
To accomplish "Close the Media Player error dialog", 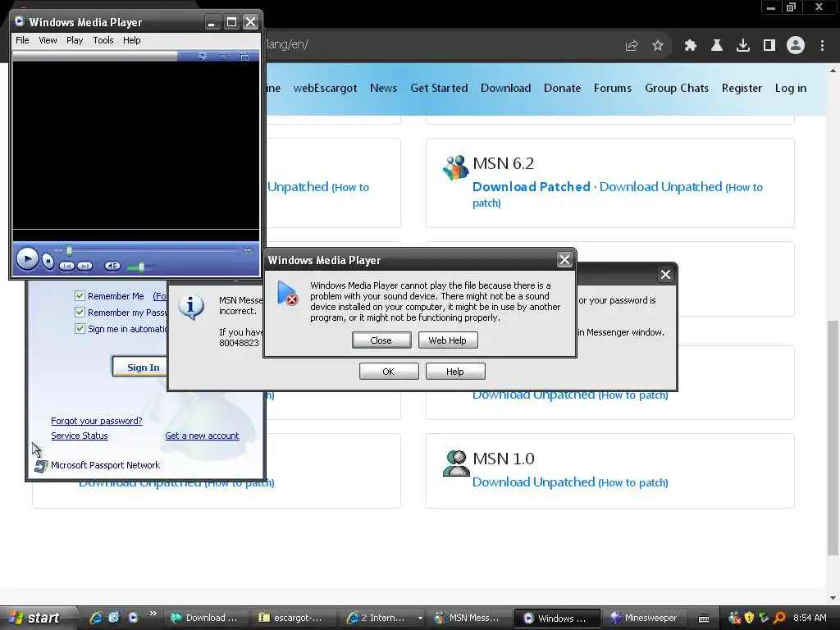I will click(381, 340).
